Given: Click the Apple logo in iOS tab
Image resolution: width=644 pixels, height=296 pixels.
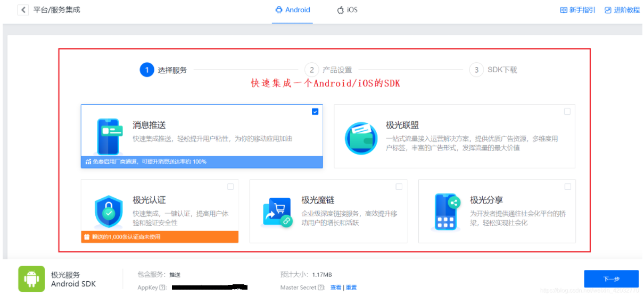Looking at the screenshot, I should (341, 10).
